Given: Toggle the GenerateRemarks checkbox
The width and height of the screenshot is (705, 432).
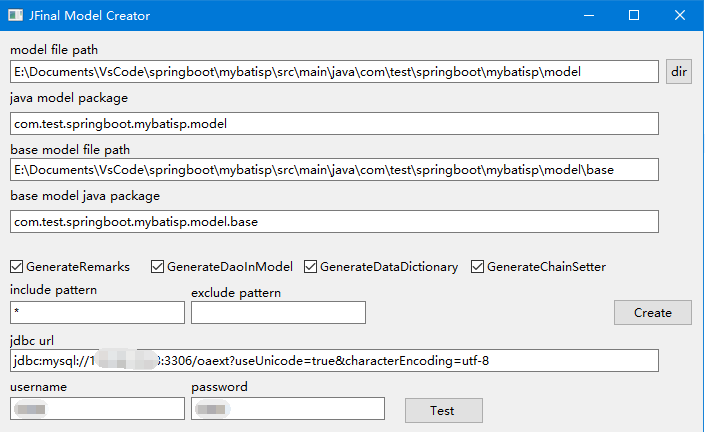Looking at the screenshot, I should 17,267.
